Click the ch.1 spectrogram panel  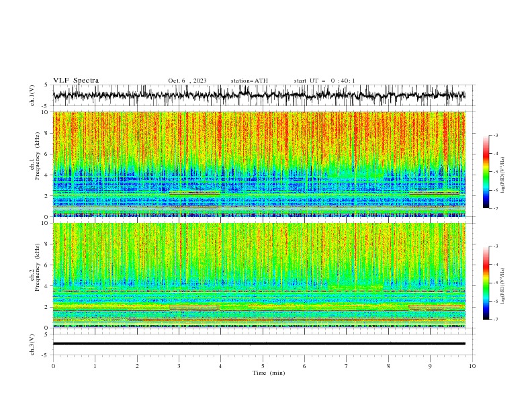259,164
